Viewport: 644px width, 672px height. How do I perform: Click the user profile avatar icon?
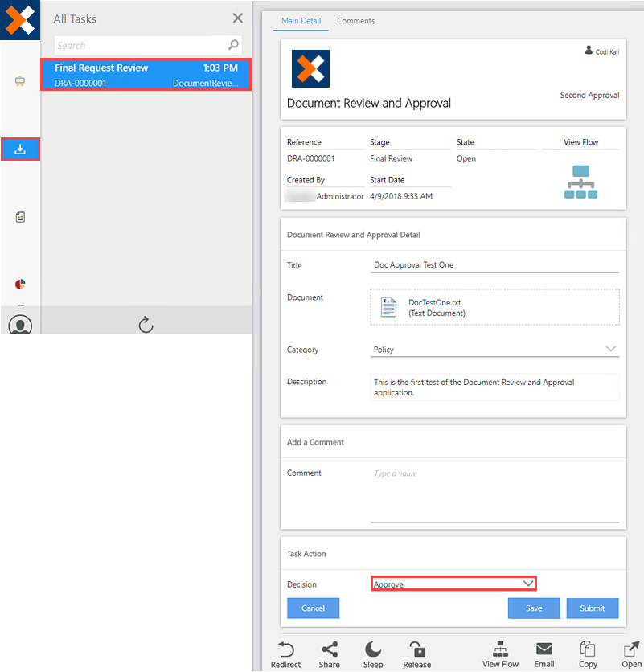20,326
